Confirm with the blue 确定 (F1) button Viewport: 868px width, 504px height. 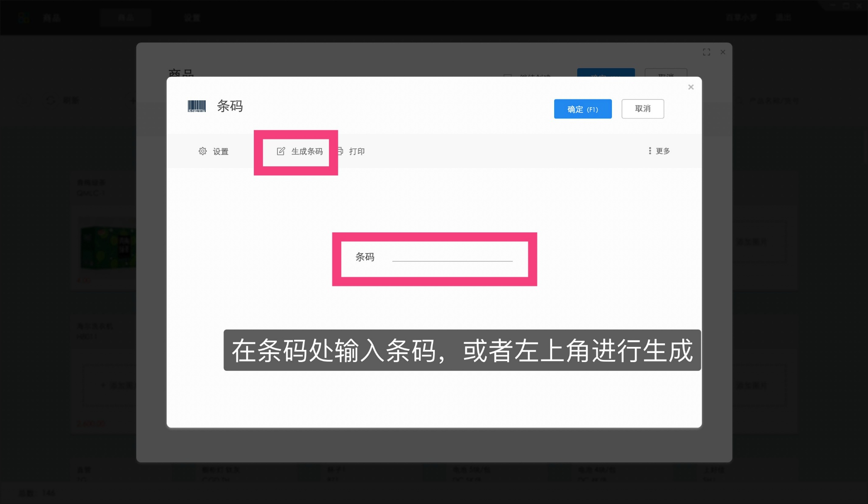[583, 109]
